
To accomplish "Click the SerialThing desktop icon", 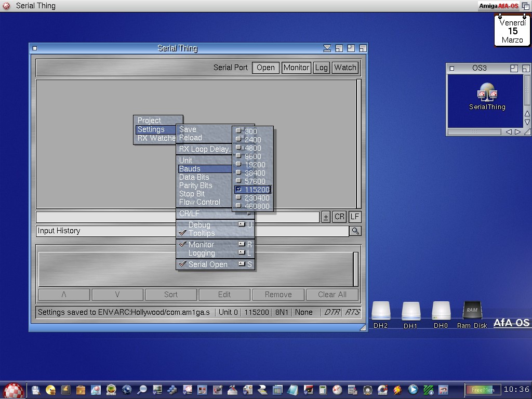I will [x=487, y=96].
